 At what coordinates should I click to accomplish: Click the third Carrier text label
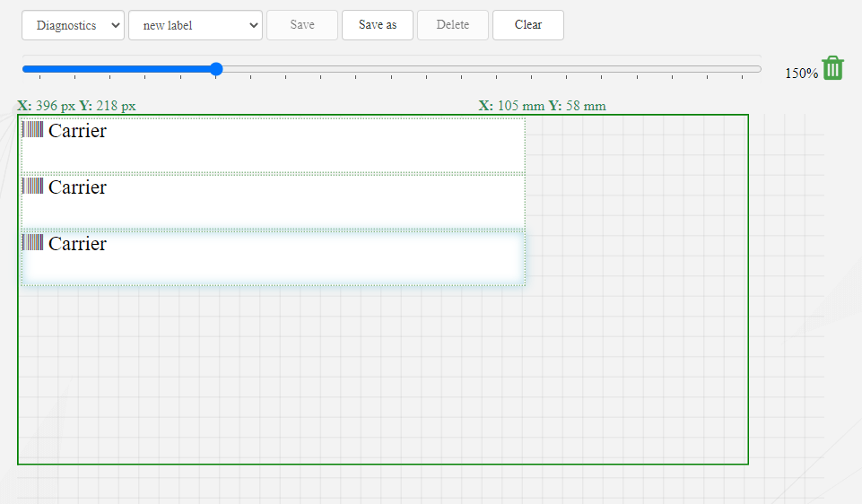[77, 244]
